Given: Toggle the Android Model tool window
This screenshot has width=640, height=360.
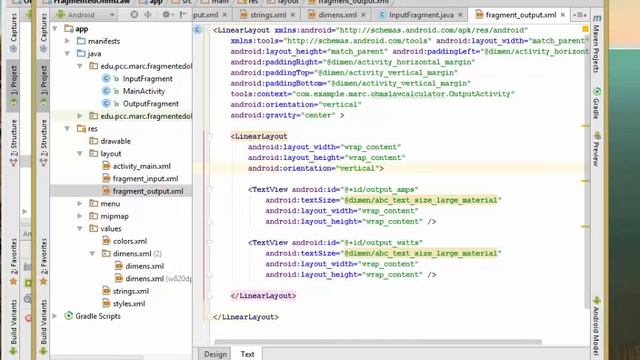Looking at the screenshot, I should tap(596, 327).
